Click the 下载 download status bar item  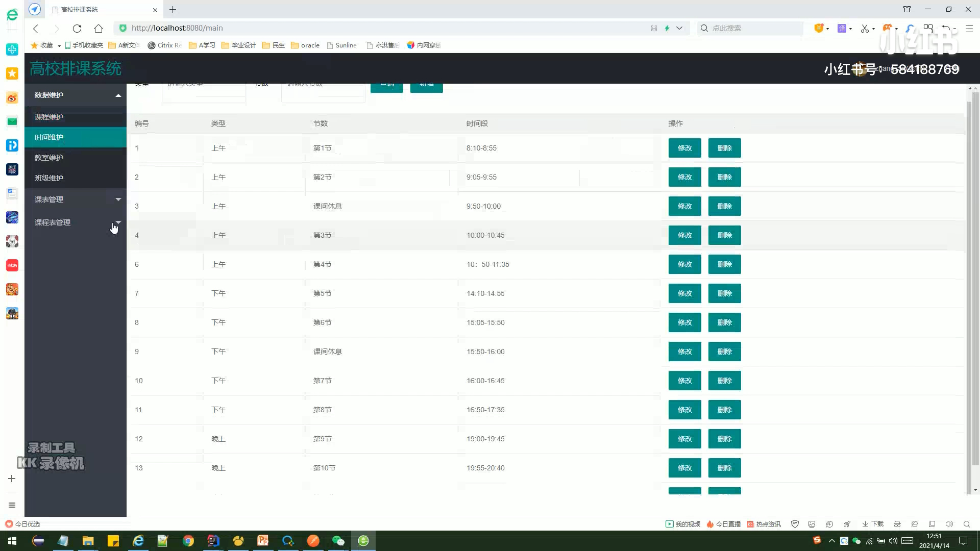point(873,524)
